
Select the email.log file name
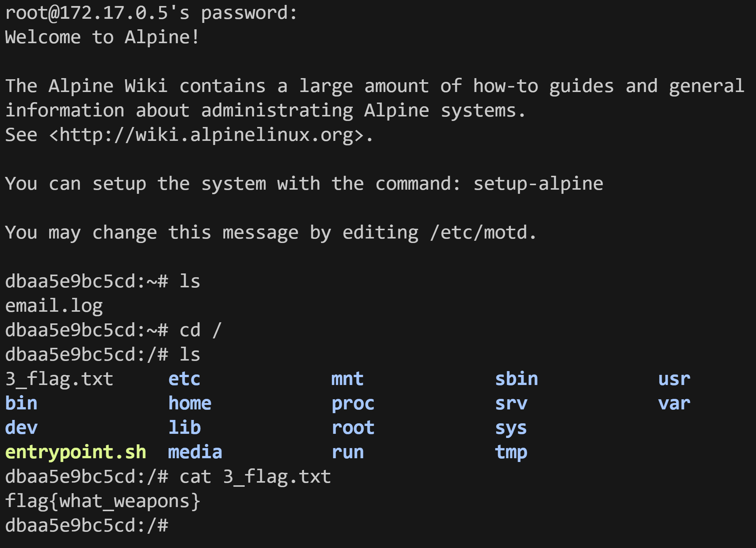coord(54,306)
